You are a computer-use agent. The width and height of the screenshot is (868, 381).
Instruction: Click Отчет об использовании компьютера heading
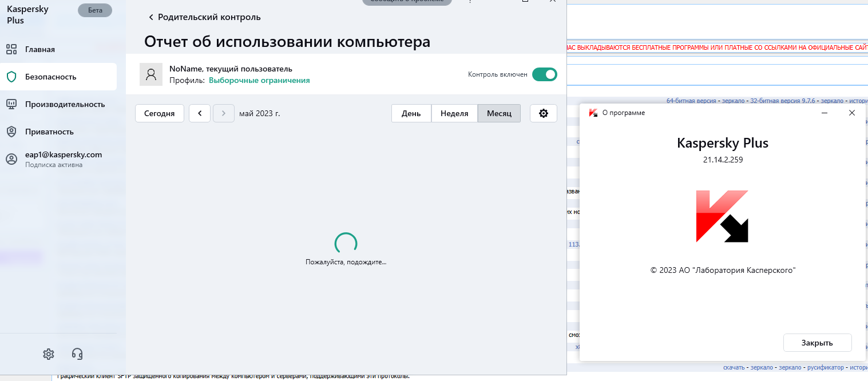click(287, 42)
